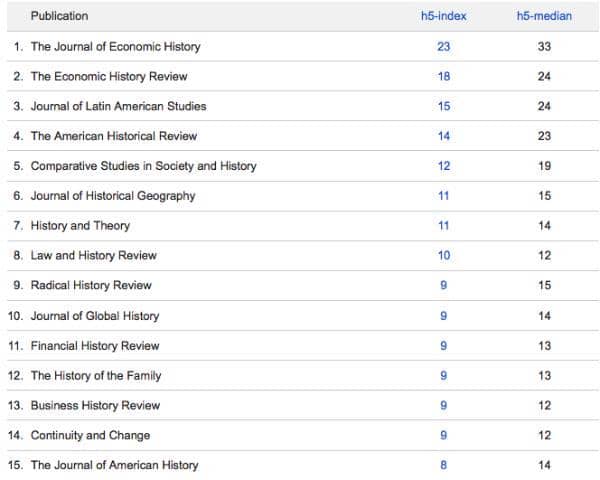The image size is (600, 480).
Task: Open h5-index 23 for Journal of Economic History
Action: click(444, 46)
